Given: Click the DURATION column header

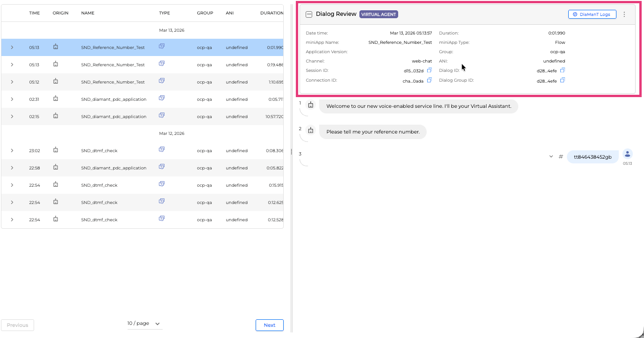Looking at the screenshot, I should 271,13.
